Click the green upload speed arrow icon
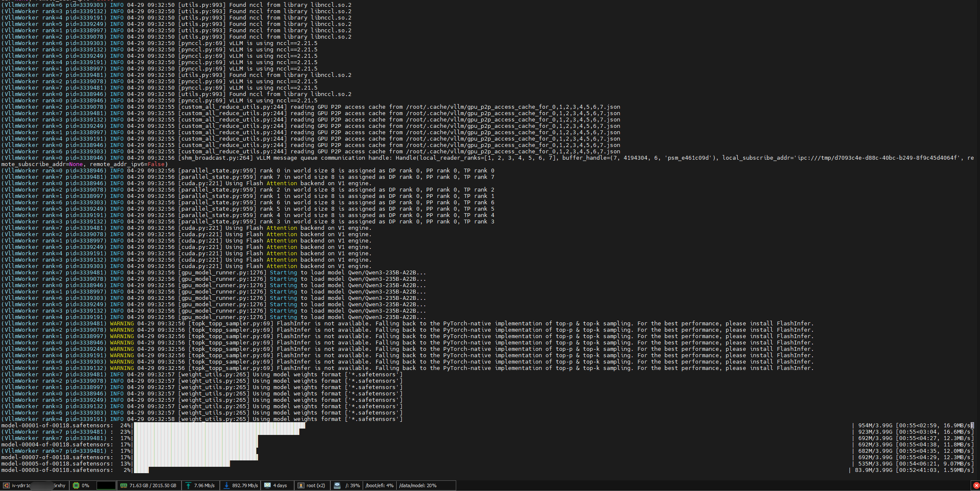The height and width of the screenshot is (491, 980). click(x=188, y=485)
